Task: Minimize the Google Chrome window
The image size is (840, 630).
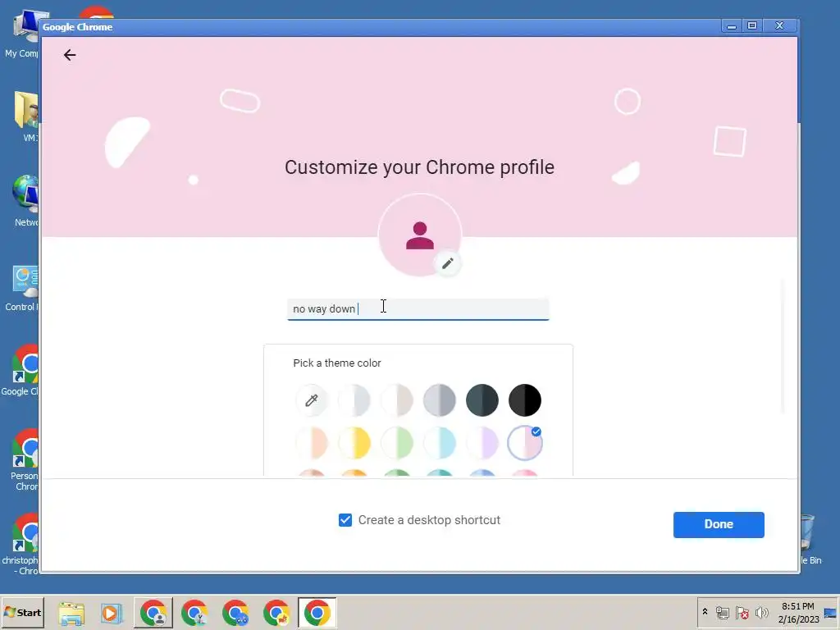Action: click(731, 25)
